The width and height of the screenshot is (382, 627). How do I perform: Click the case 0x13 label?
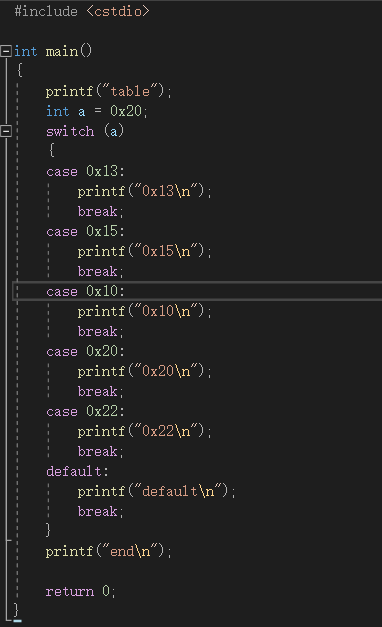86,172
